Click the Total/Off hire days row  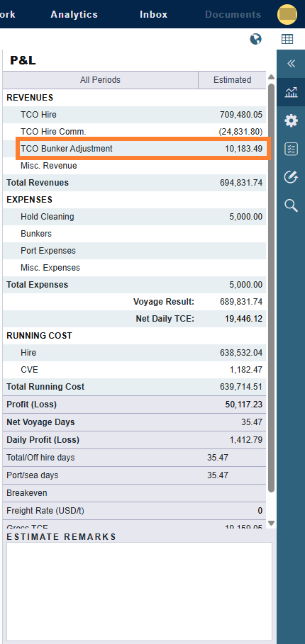coord(135,457)
